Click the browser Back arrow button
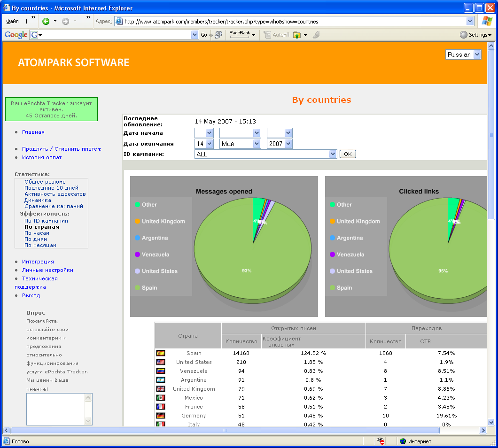This screenshot has width=498, height=448. (46, 21)
